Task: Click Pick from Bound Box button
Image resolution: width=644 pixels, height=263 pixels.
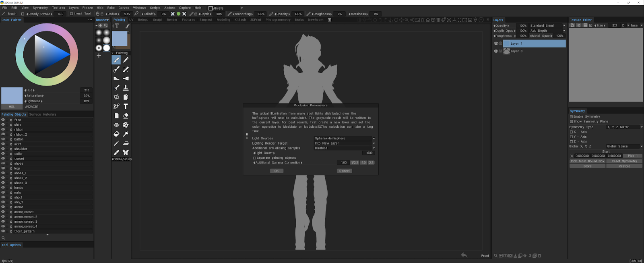Action: (587, 161)
